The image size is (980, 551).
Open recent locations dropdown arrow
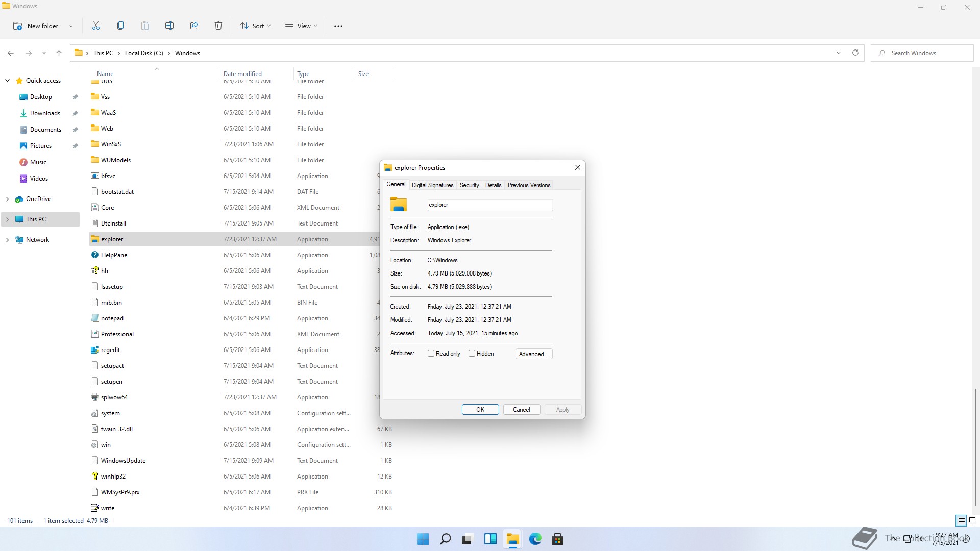point(44,53)
